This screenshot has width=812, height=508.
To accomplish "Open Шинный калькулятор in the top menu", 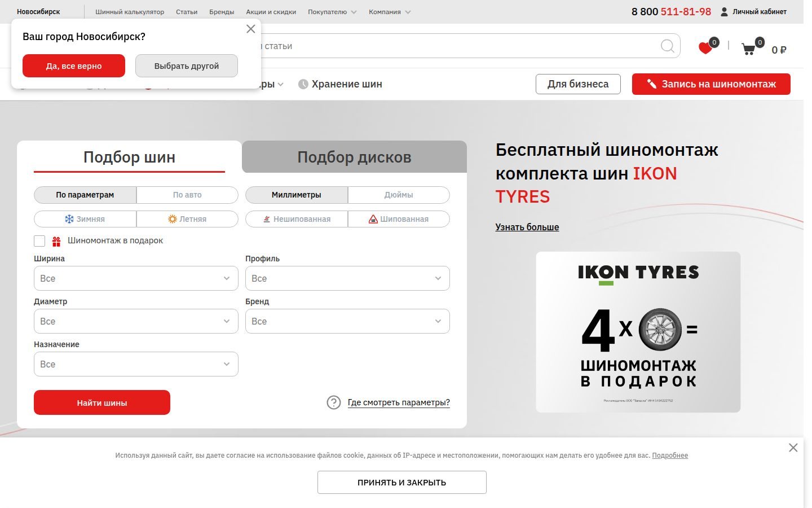I will 130,12.
